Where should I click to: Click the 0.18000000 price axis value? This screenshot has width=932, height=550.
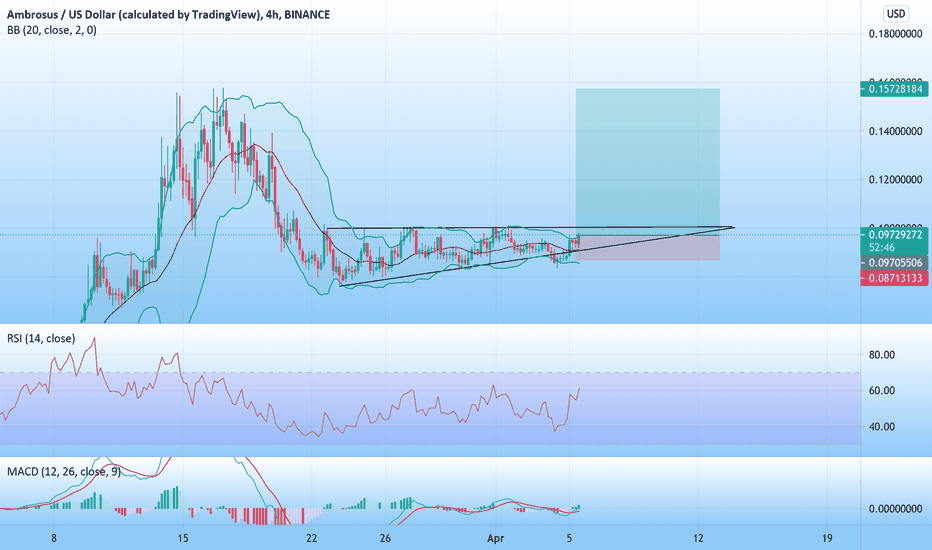pyautogui.click(x=895, y=34)
